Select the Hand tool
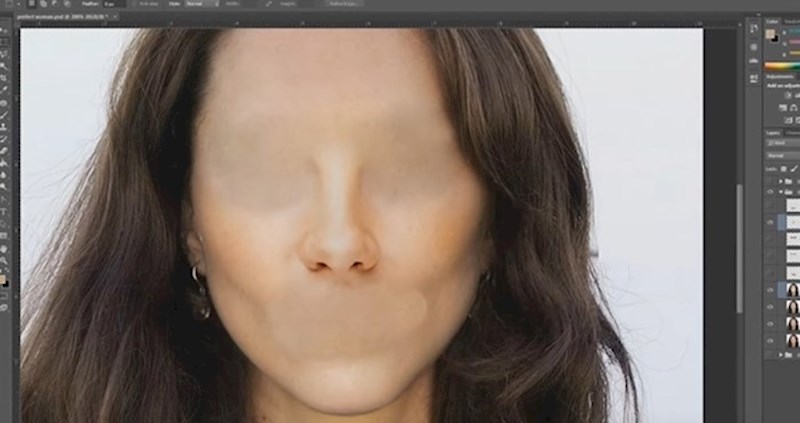Image resolution: width=800 pixels, height=423 pixels. point(4,248)
